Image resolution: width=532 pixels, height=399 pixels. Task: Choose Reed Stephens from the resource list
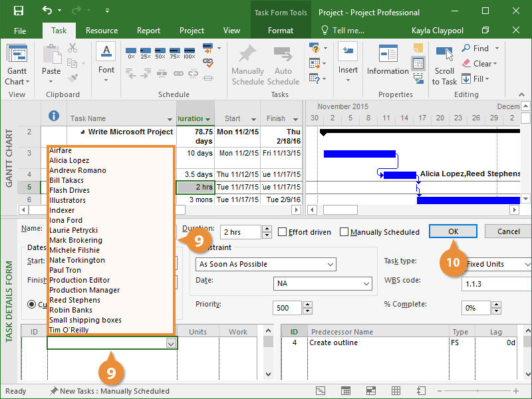click(74, 300)
